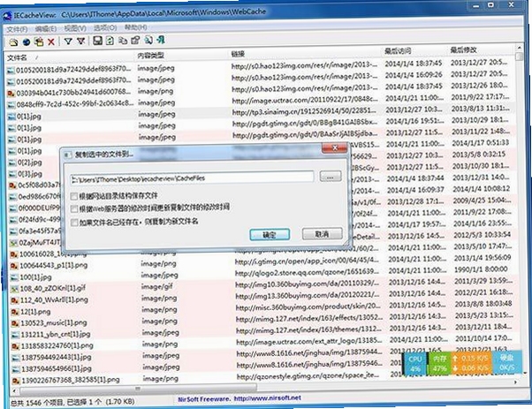This screenshot has height=409, width=532.
Task: Open the 视图(V) menu
Action: click(x=75, y=28)
